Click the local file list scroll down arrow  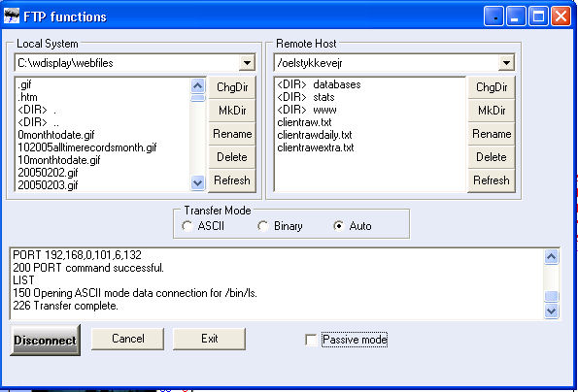(198, 182)
